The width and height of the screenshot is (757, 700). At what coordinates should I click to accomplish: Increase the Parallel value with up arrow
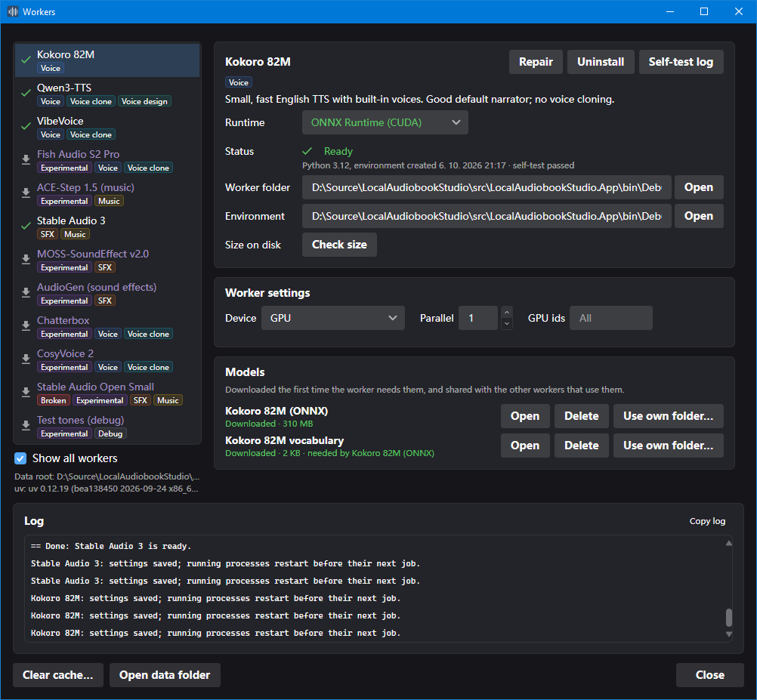[506, 312]
